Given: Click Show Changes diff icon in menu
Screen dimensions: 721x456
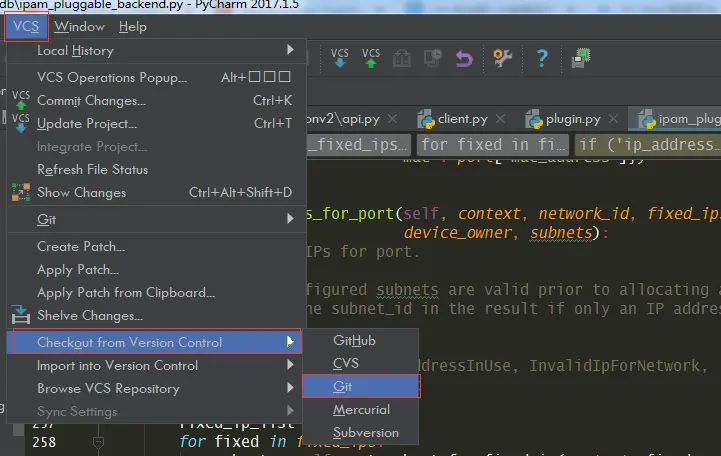Looking at the screenshot, I should click(21, 192).
